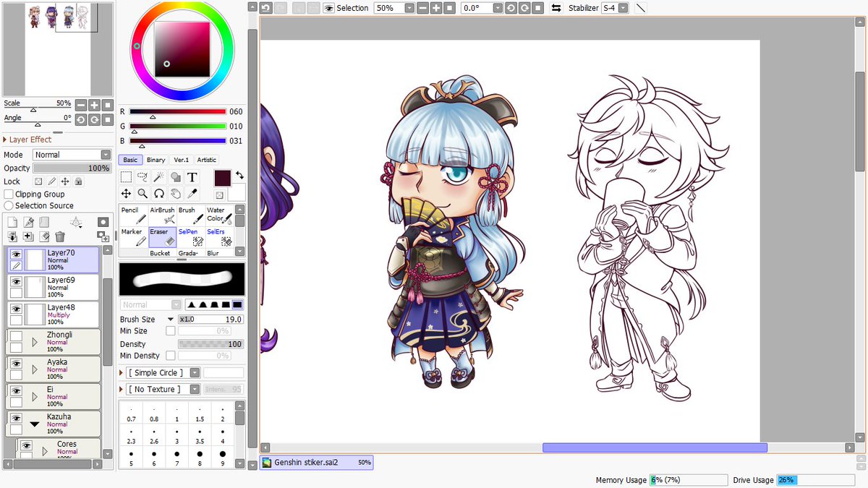This screenshot has height=488, width=868.
Task: Select the rectangular selection tool
Action: coord(126,176)
